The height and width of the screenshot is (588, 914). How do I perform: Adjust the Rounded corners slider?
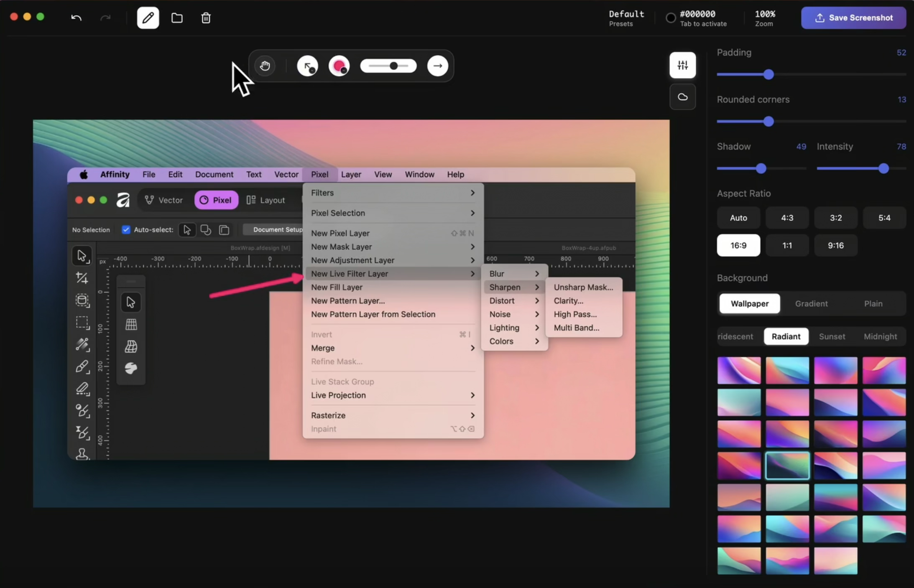[x=768, y=122]
